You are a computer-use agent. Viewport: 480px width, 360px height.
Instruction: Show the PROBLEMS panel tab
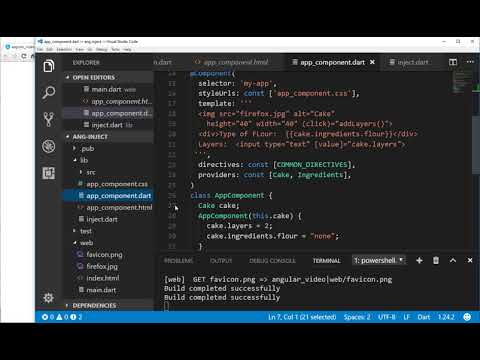[x=178, y=261]
